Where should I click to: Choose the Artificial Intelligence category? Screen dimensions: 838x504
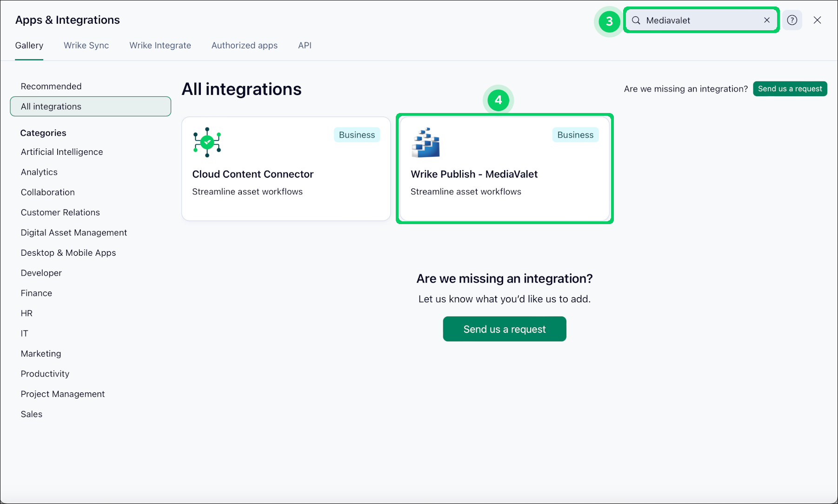[x=62, y=152]
